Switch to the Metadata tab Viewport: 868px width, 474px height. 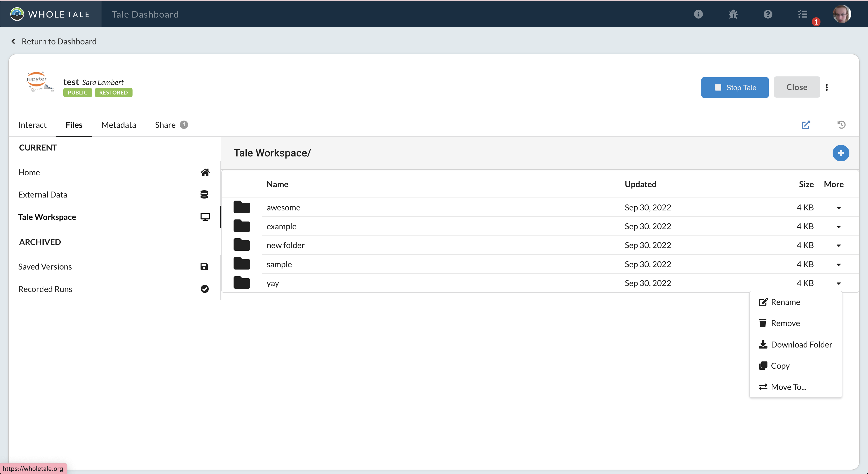pos(118,124)
